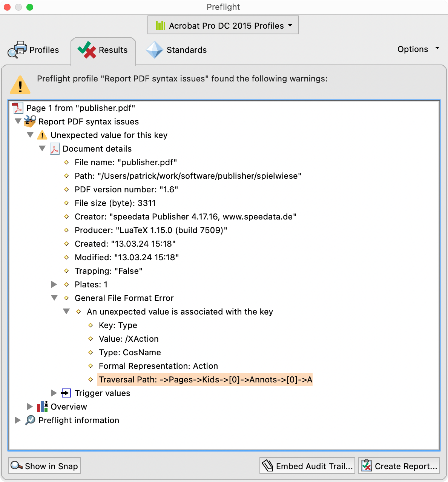Open Acrobat Pro DC 2015 Profiles dropdown

point(223,25)
